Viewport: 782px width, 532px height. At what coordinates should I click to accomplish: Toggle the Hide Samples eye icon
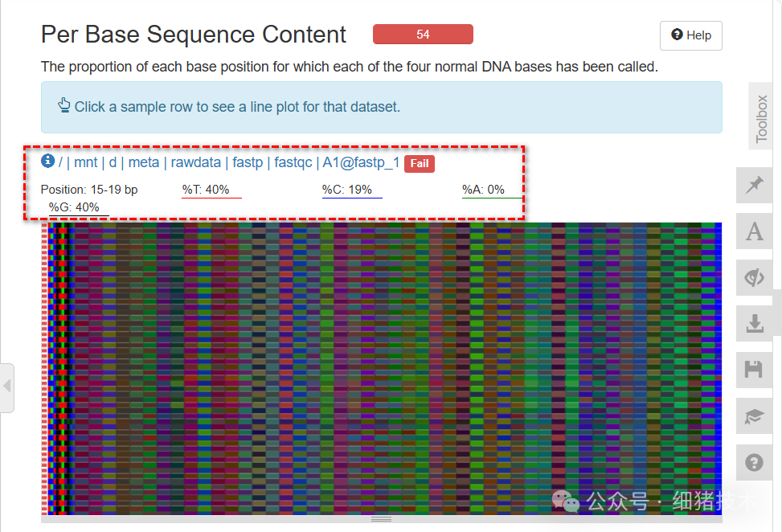click(x=754, y=277)
